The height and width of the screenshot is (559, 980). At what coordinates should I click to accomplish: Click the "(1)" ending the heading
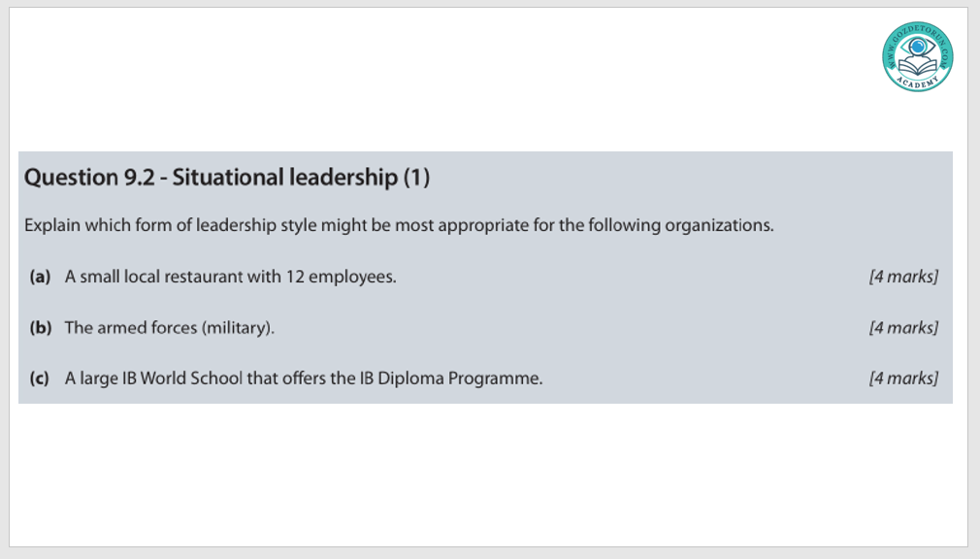pos(416,178)
